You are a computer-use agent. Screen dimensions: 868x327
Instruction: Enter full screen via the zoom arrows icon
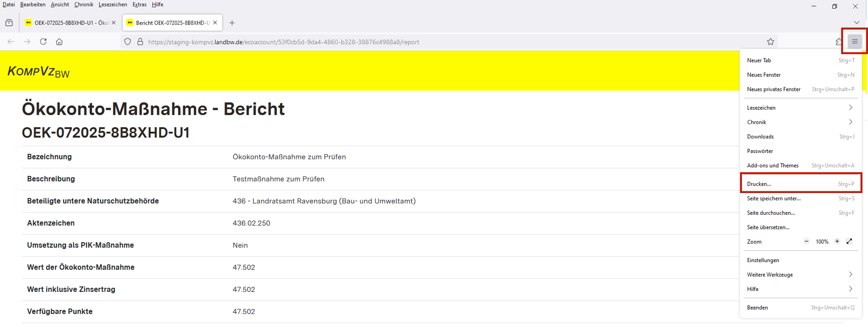(x=849, y=241)
